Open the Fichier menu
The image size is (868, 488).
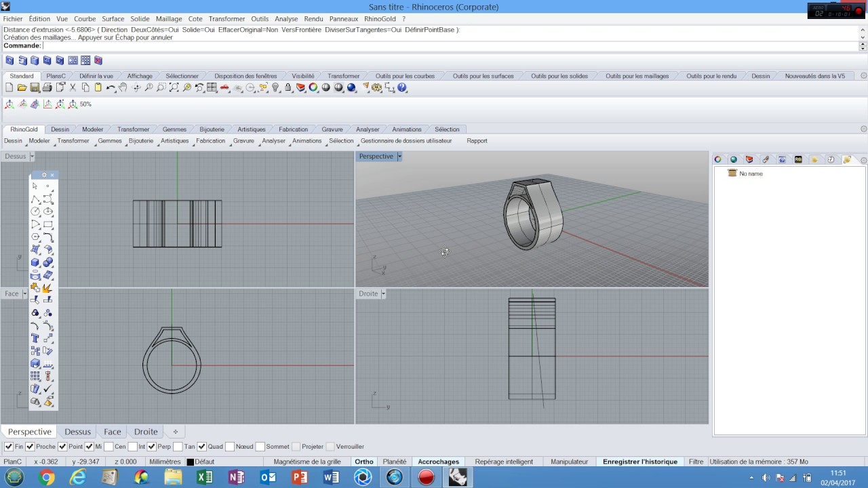13,19
